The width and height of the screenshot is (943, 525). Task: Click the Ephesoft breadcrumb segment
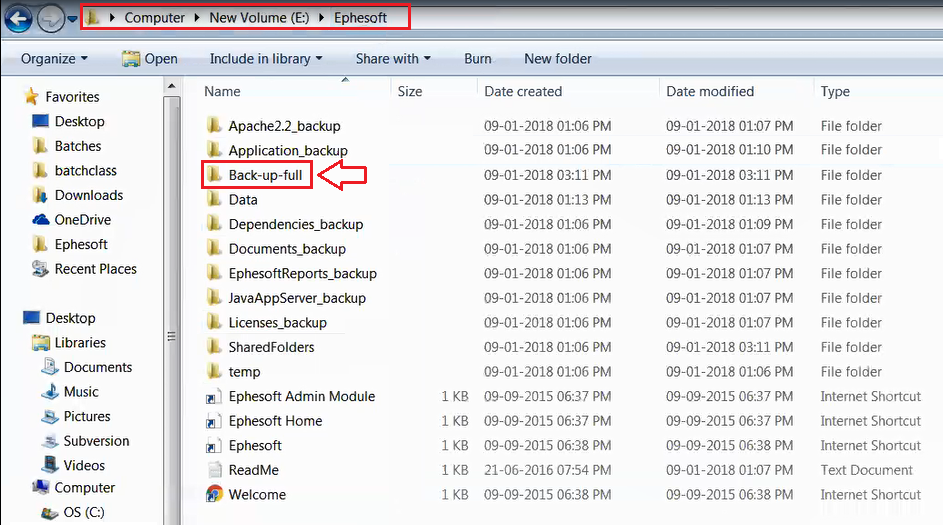360,18
